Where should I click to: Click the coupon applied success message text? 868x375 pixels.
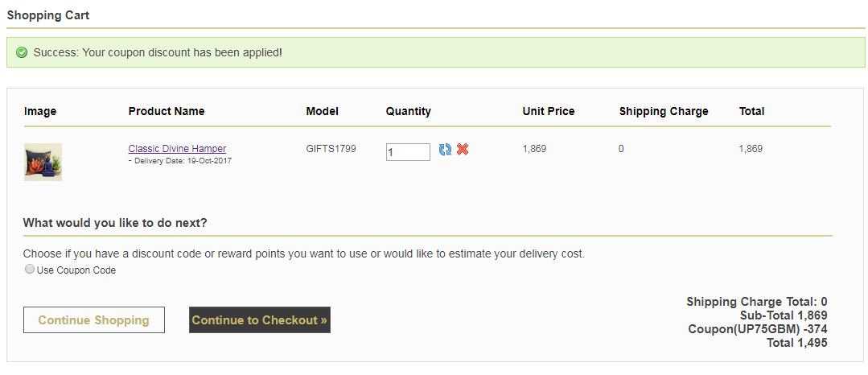coord(158,52)
